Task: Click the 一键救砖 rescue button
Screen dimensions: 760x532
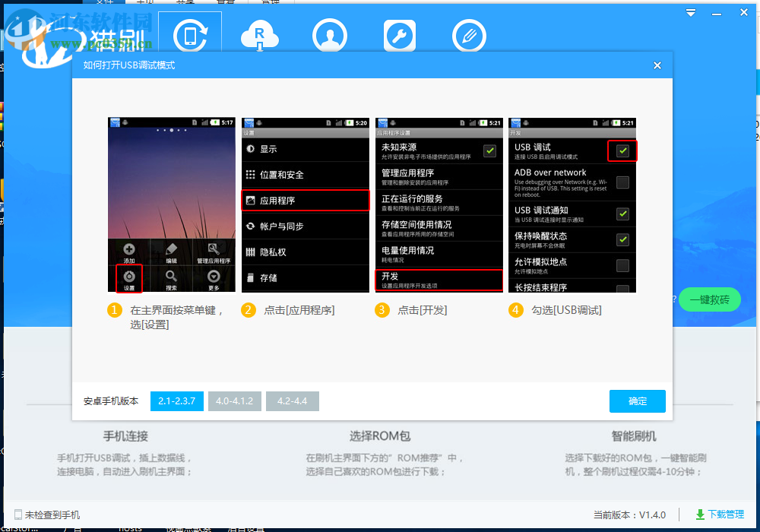Action: [x=710, y=299]
